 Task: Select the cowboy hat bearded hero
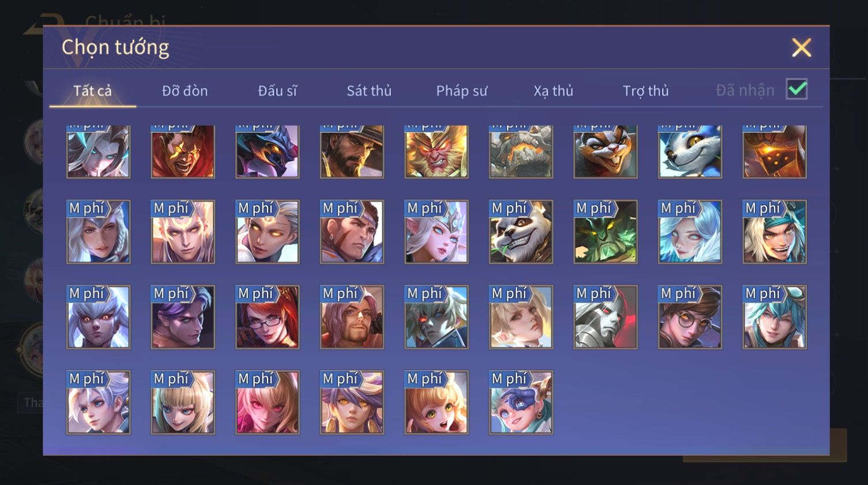click(x=352, y=151)
